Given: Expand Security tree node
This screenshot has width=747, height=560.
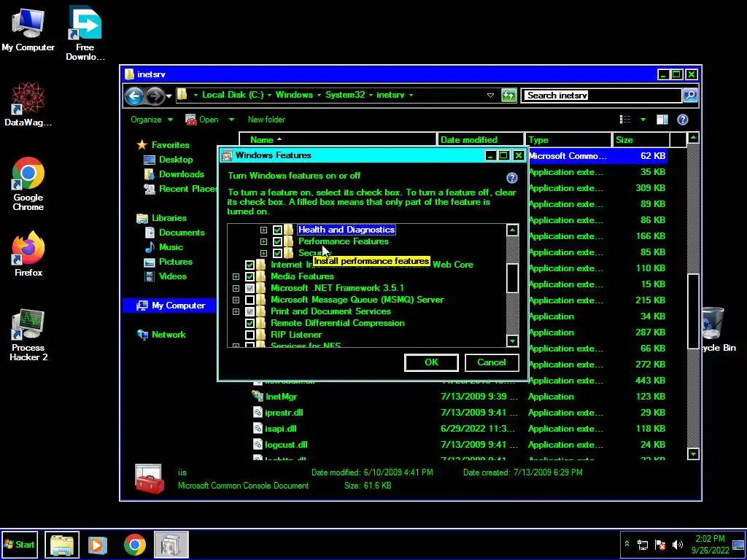Looking at the screenshot, I should [263, 253].
